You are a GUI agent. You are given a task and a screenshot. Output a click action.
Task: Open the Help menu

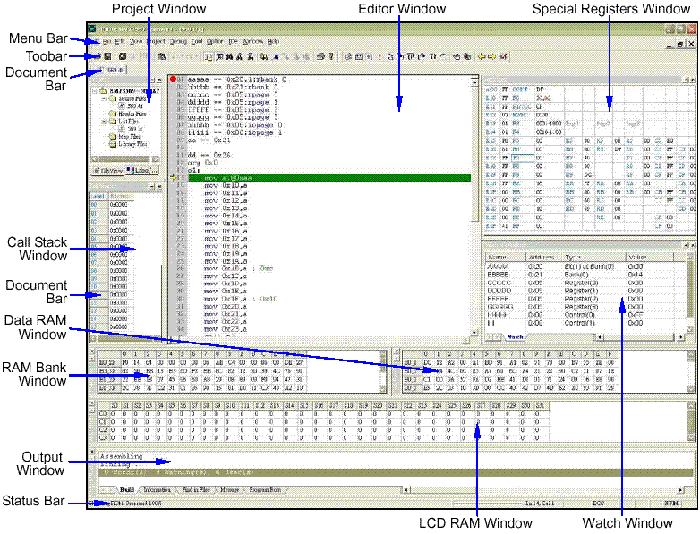point(273,42)
